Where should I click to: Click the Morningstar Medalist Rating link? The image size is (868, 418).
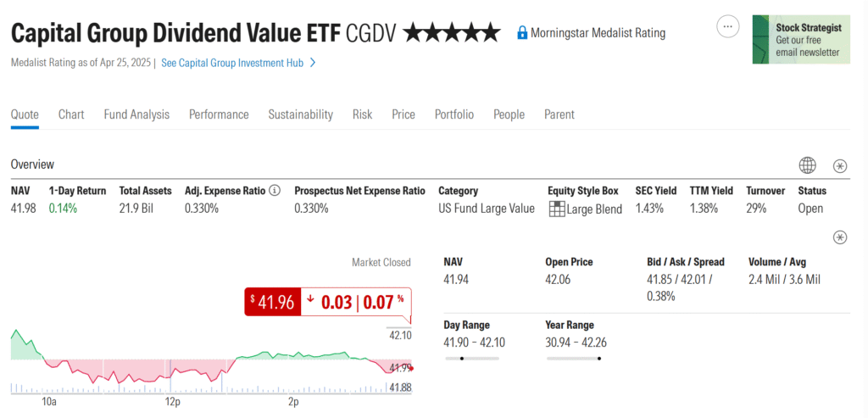(x=598, y=33)
